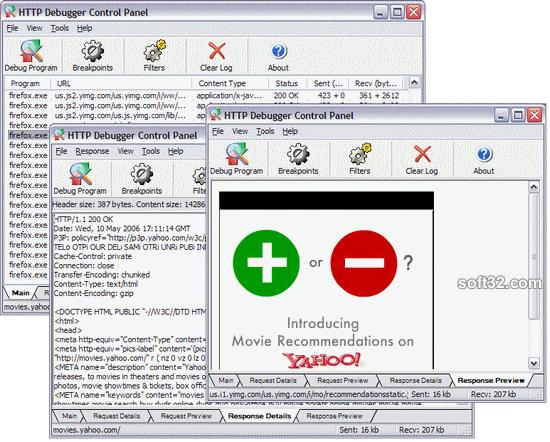Click scroll down arrow in the Response Preview pane
The width and height of the screenshot is (550, 442).
click(534, 363)
